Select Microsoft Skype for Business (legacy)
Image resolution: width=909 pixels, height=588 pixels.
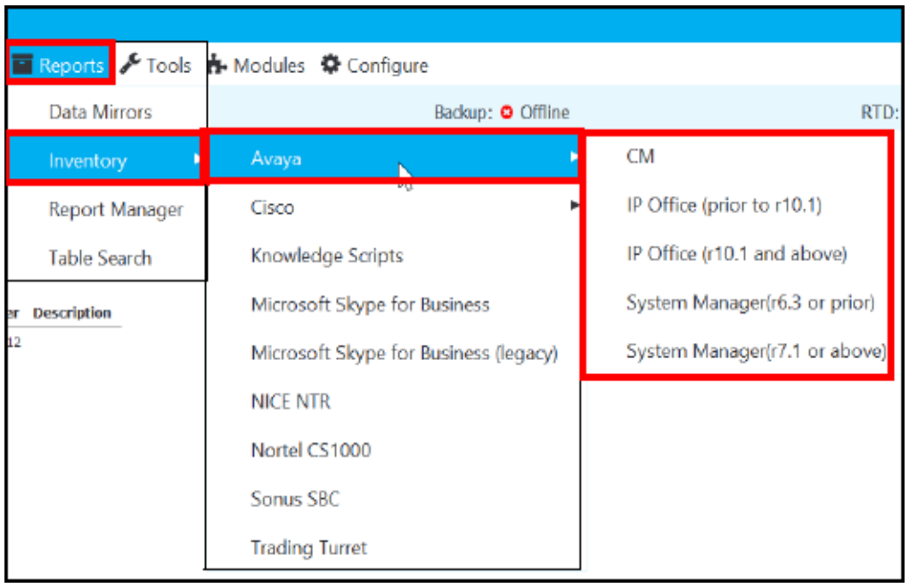393,352
